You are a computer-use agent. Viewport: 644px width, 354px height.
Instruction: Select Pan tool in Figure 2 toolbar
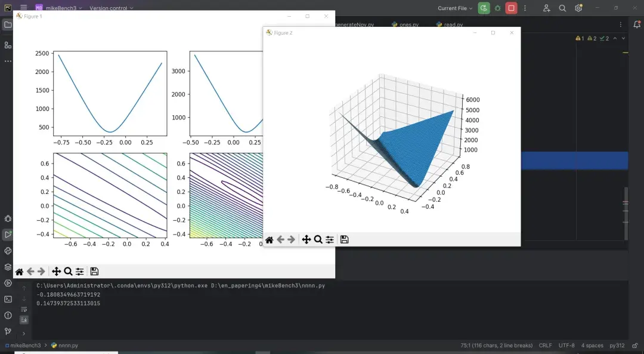306,240
